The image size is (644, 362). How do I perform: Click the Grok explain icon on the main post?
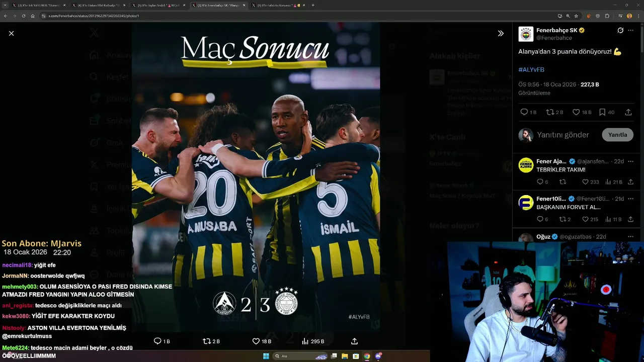[x=620, y=30]
